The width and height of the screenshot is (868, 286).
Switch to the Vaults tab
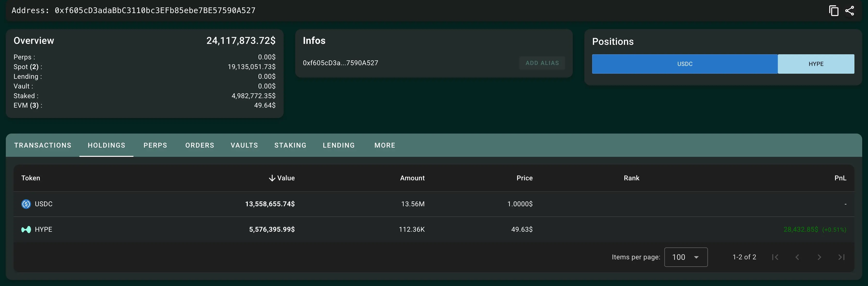[244, 145]
